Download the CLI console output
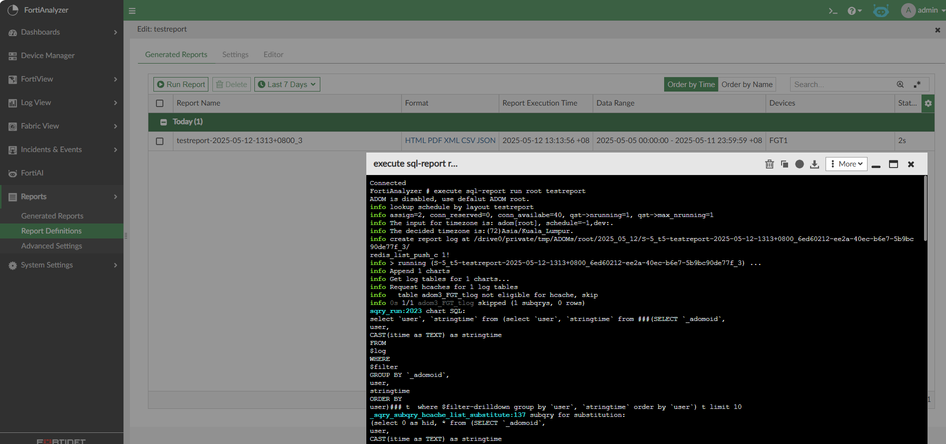 (814, 164)
